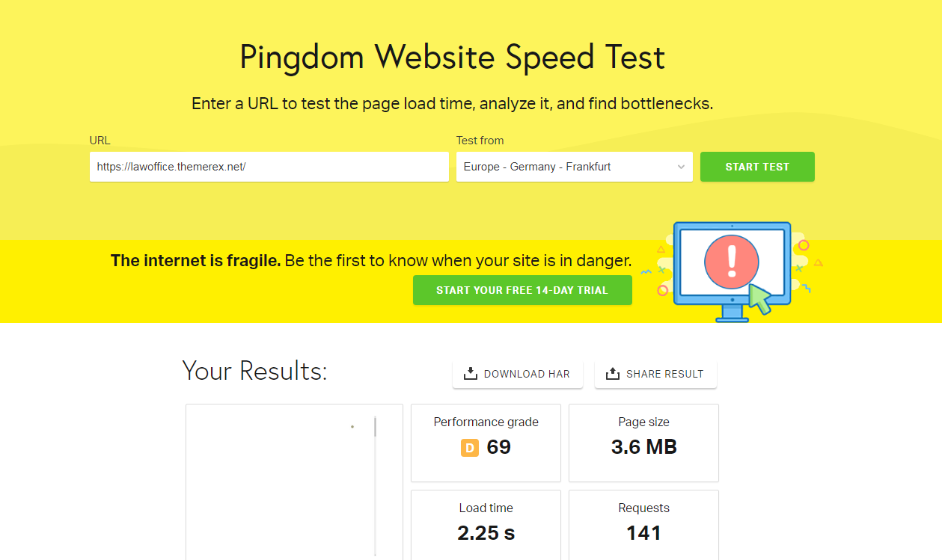Click the SHARE RESULT button label
Screen dimensions: 942x560
click(664, 374)
